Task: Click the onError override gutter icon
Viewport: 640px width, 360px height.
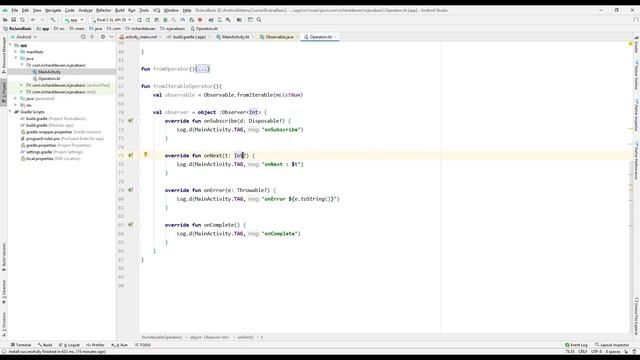Action: [131, 190]
